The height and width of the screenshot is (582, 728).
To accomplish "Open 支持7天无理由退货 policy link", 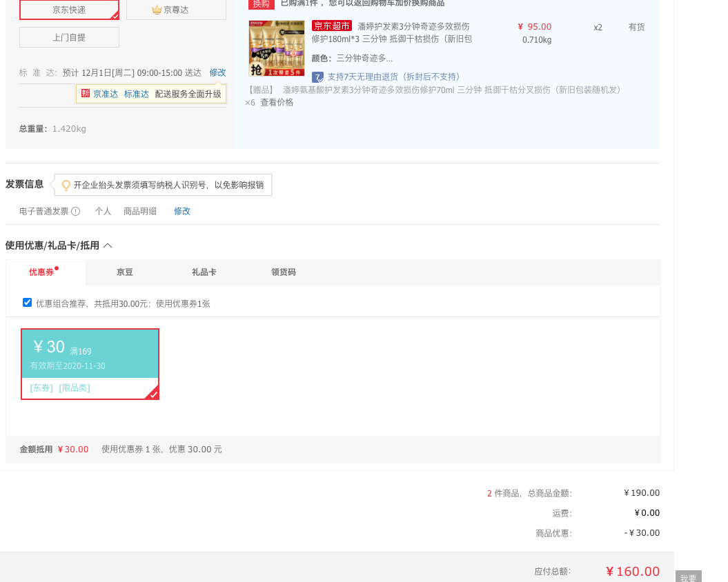I will tap(394, 77).
